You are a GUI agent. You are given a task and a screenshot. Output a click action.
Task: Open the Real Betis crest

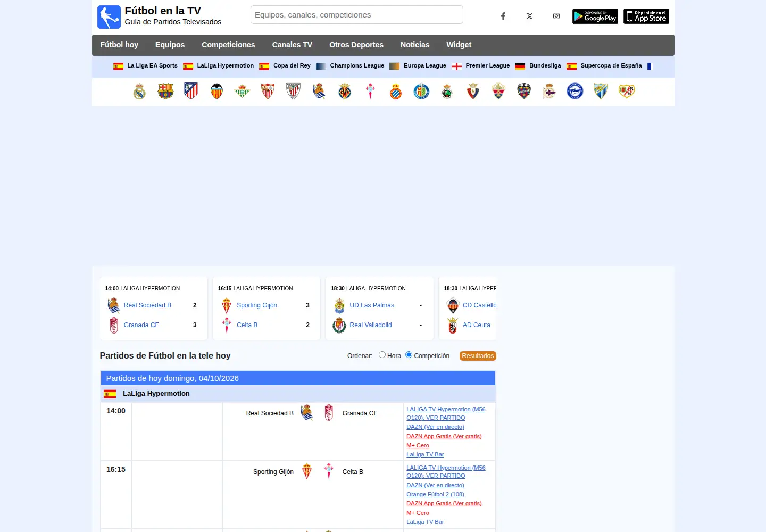click(242, 92)
